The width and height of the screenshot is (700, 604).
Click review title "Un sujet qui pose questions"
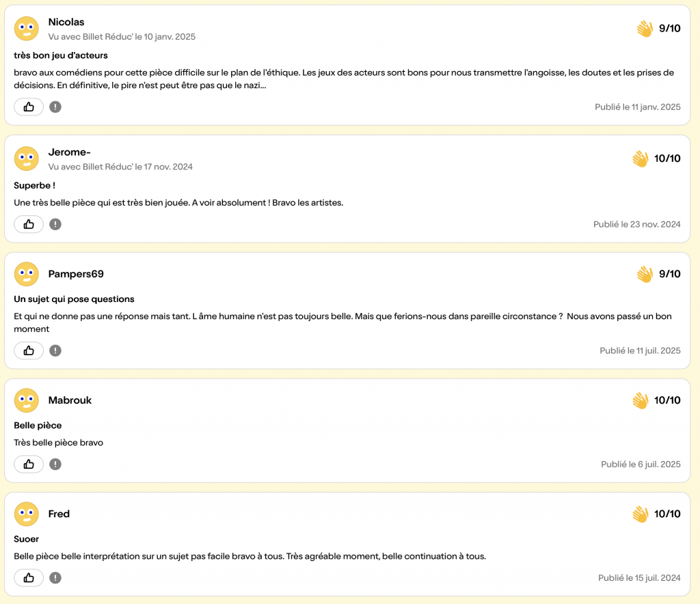(x=74, y=299)
